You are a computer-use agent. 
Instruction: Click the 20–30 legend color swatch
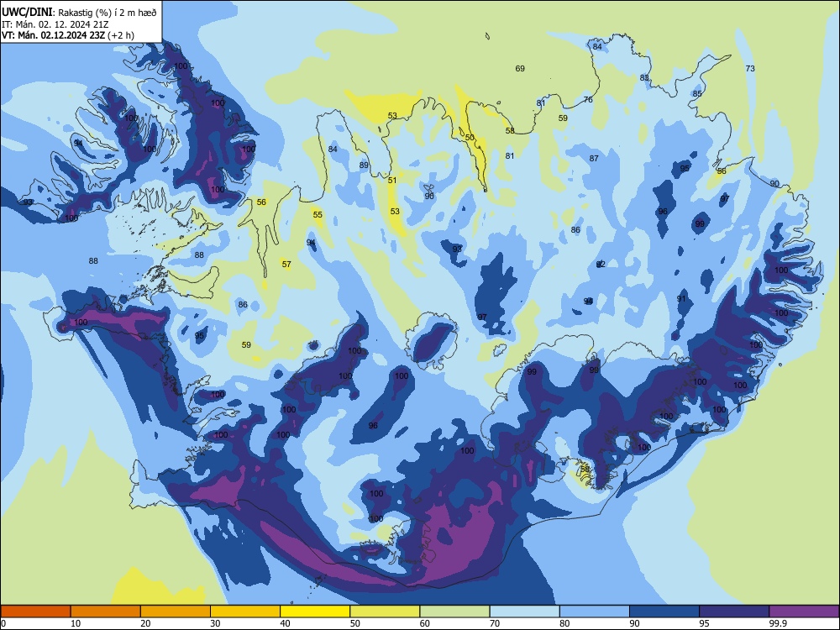click(x=176, y=612)
